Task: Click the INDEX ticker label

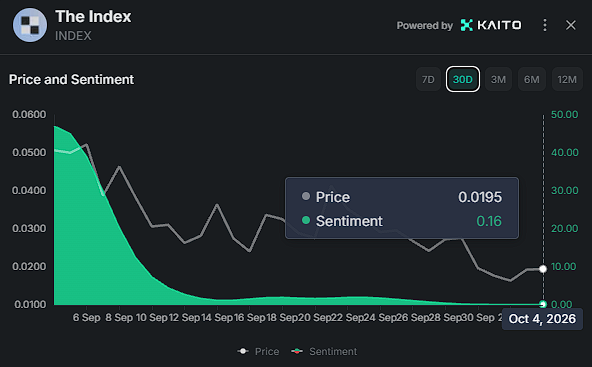Action: [73, 36]
